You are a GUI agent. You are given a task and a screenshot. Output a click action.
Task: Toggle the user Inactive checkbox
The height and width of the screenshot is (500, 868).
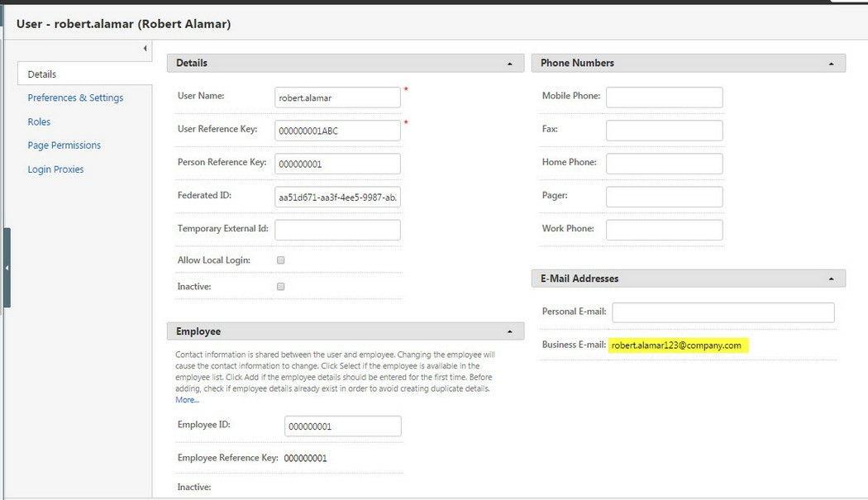[281, 287]
